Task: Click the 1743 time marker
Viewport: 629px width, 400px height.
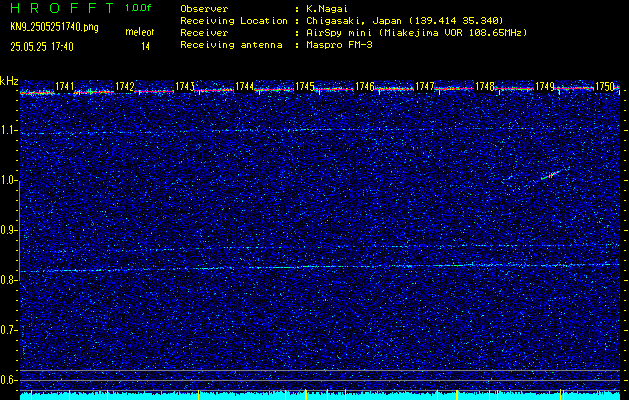Action: point(185,86)
